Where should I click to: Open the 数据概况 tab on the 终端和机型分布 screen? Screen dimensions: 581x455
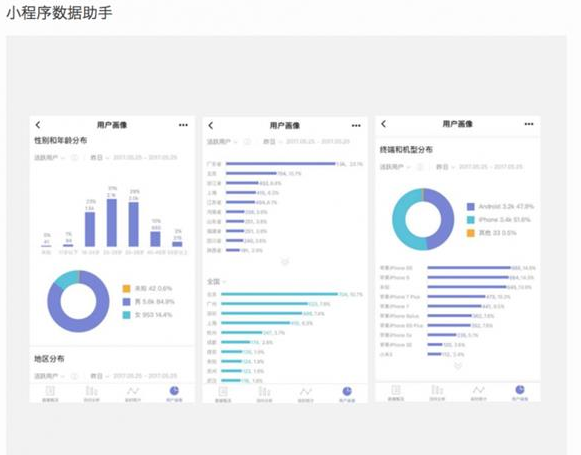tap(396, 393)
